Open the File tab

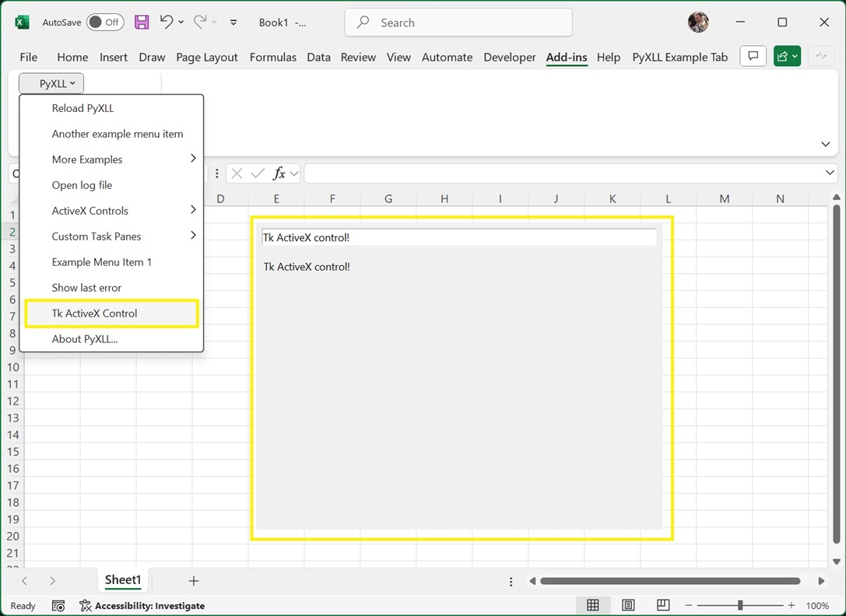[29, 58]
